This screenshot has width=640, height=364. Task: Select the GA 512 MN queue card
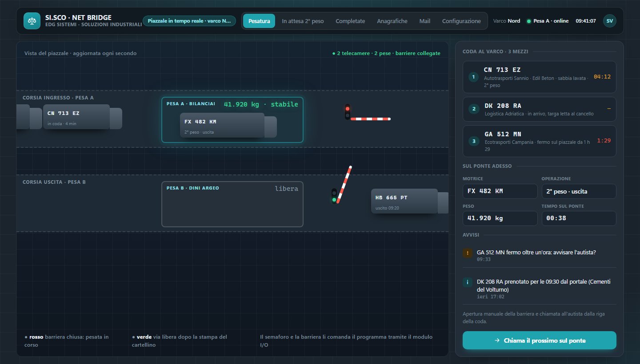tap(540, 141)
